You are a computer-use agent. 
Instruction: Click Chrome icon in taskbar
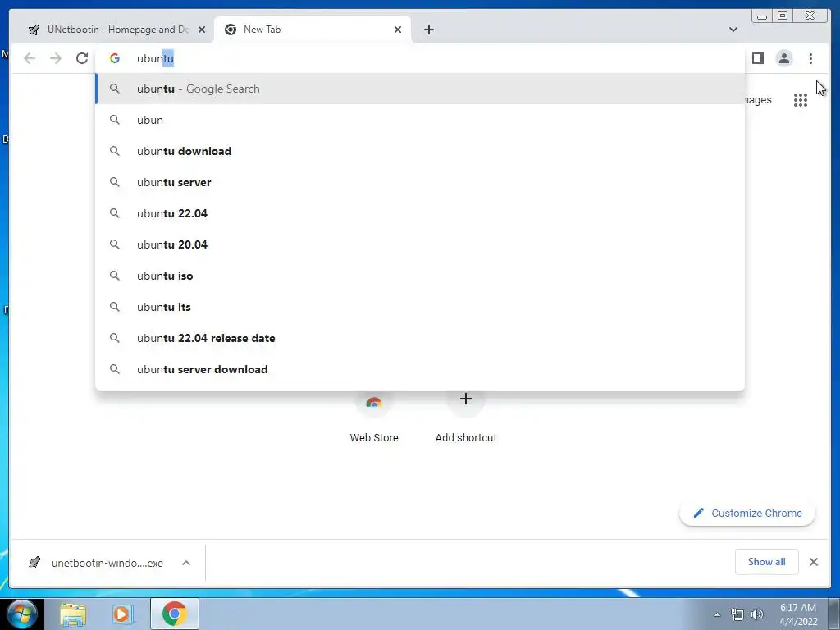click(175, 614)
